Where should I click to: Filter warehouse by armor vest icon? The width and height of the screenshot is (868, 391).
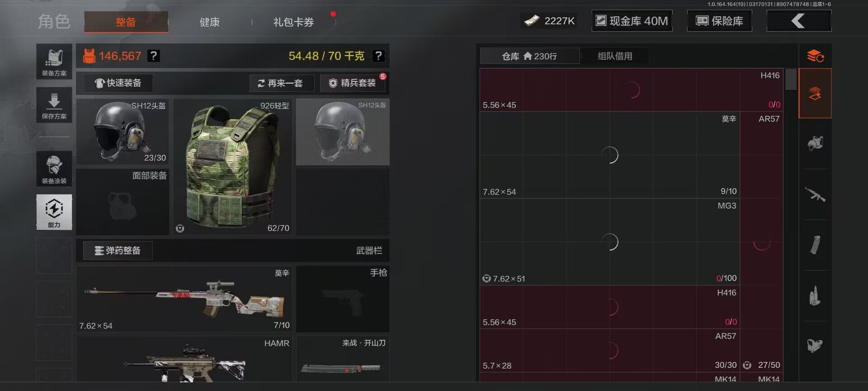point(815,144)
